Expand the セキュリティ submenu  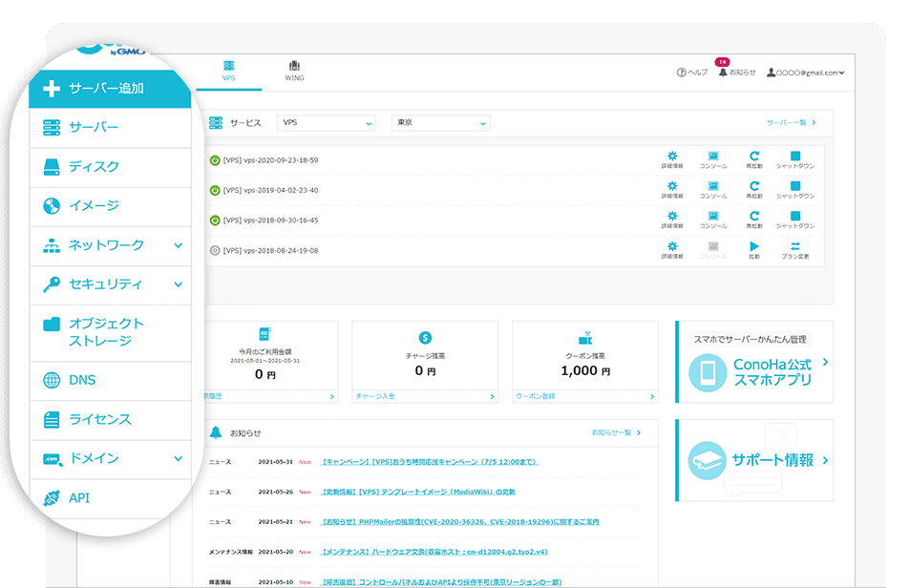178,284
